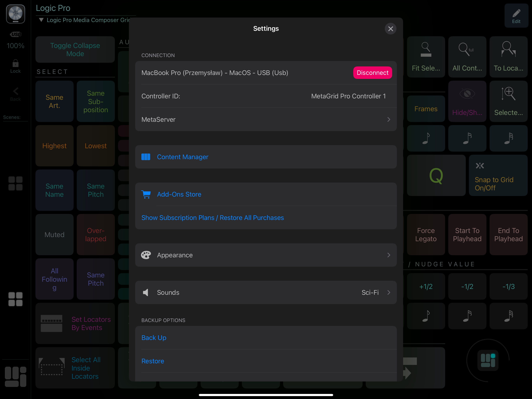The height and width of the screenshot is (399, 532).
Task: Toggle Snap to Grid On/Off
Action: [498, 175]
